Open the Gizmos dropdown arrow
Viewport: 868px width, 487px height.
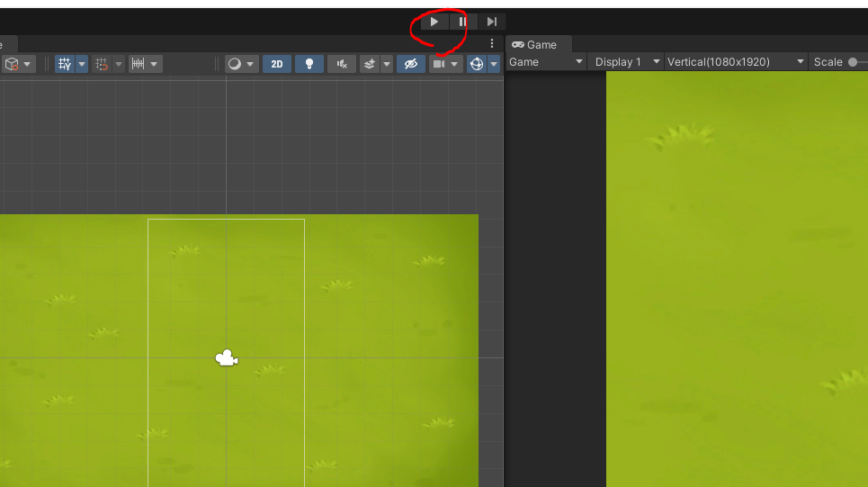click(494, 64)
